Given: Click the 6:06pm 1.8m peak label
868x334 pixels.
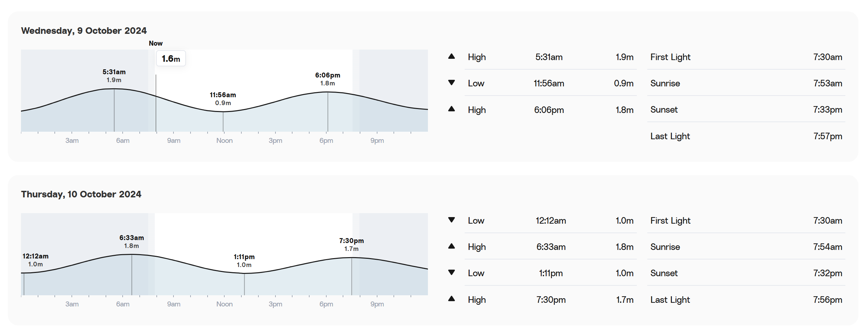Looking at the screenshot, I should click(328, 79).
